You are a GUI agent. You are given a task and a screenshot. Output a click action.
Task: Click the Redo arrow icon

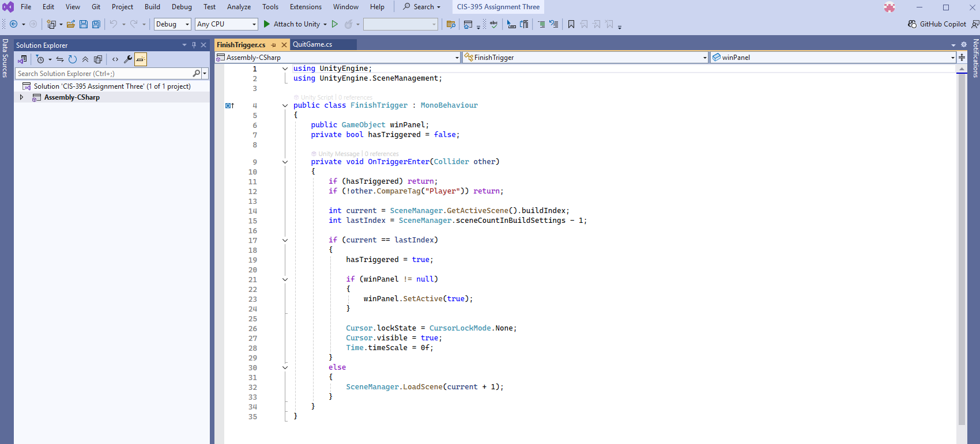[x=134, y=24]
